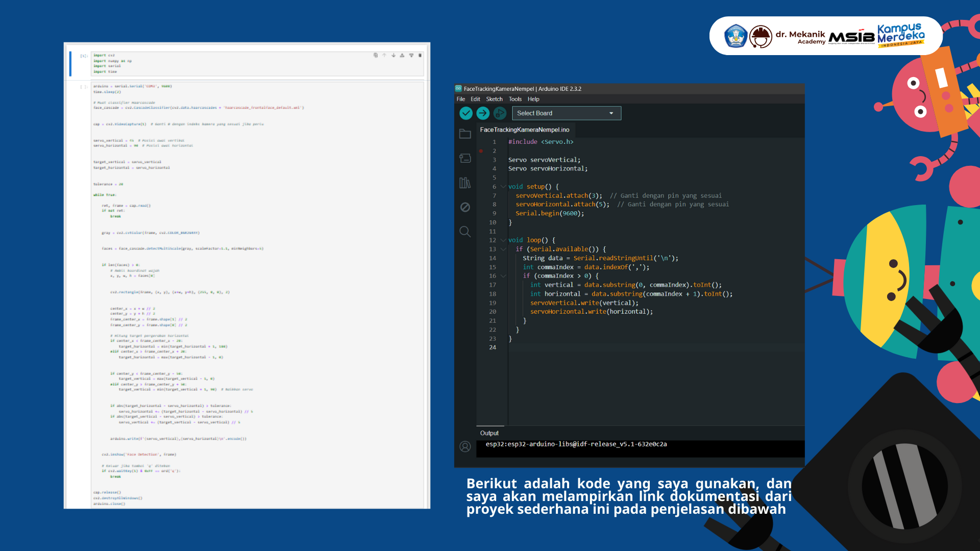980x551 pixels.
Task: Click the delete cell trash icon in notebook
Action: [420, 55]
